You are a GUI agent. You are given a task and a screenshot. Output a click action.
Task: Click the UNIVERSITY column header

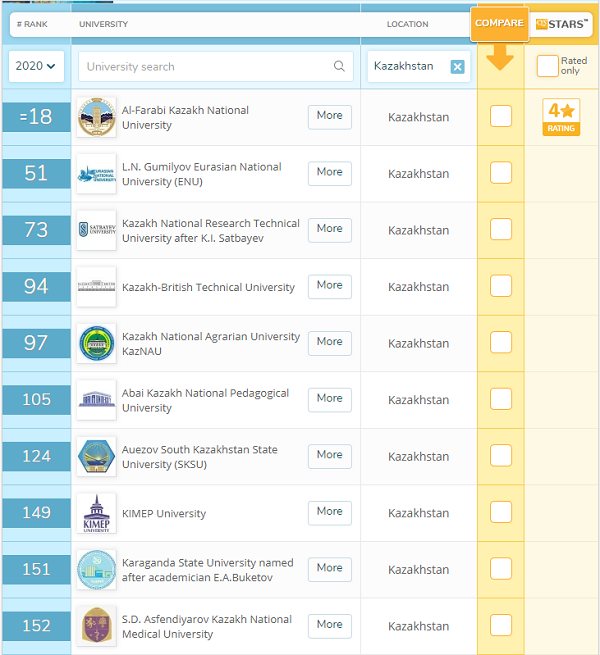[x=104, y=24]
